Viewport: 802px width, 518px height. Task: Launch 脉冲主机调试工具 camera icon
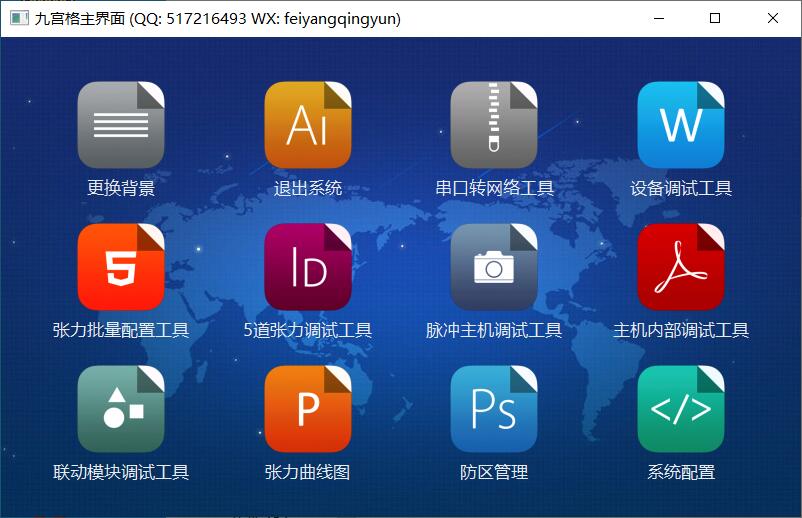[494, 267]
